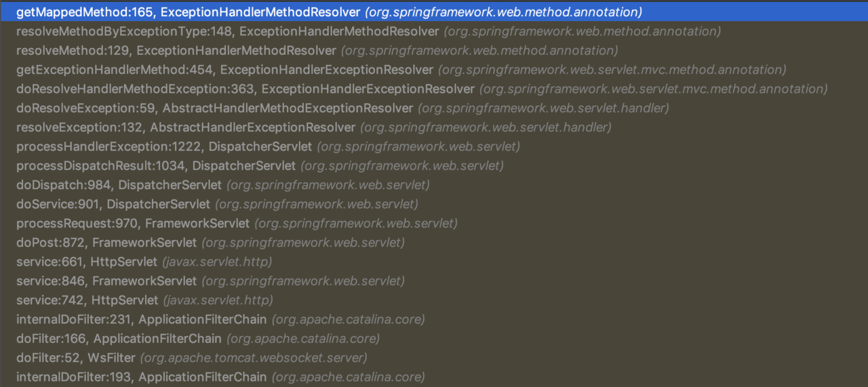Viewport: 868px width, 387px height.
Task: Open getExceptionHandlerMethod:454 frame
Action: (x=434, y=70)
